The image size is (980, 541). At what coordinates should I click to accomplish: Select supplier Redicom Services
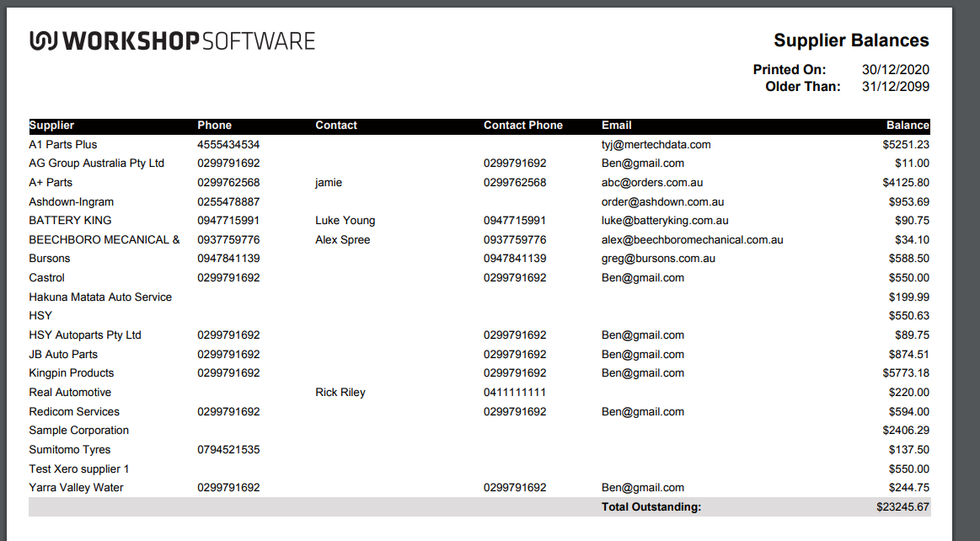[74, 412]
